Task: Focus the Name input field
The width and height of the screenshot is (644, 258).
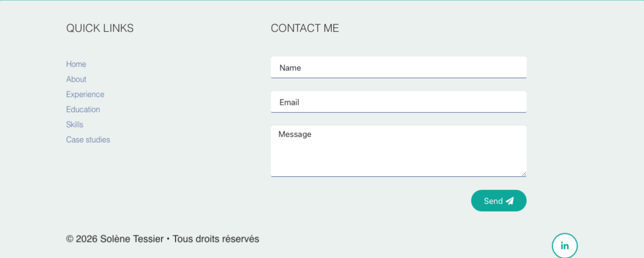Action: [x=398, y=68]
